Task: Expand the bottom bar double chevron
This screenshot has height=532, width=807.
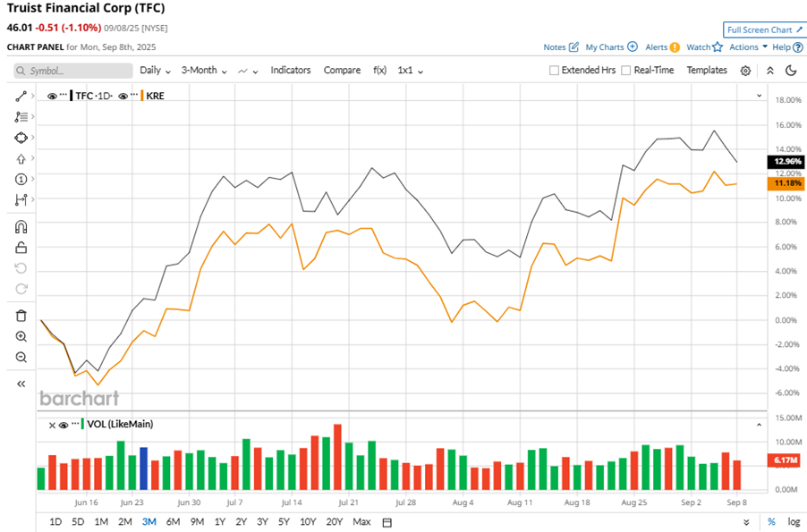Action: [746, 522]
